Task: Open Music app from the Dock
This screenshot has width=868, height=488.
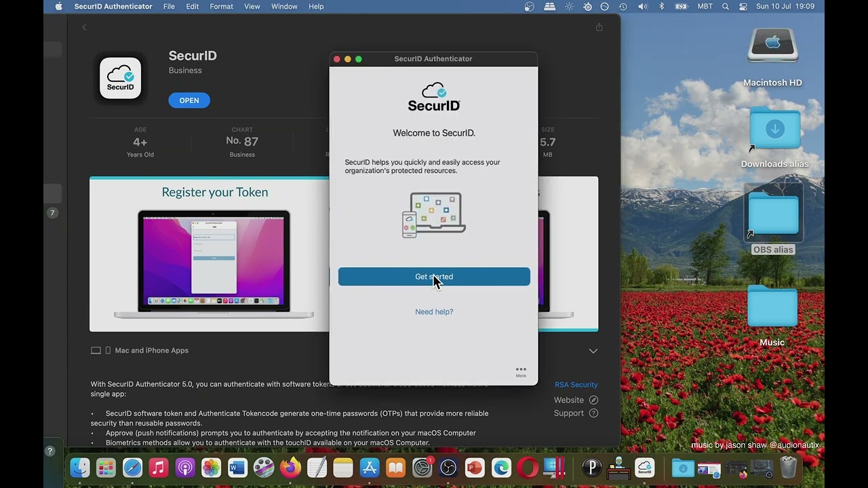Action: pyautogui.click(x=159, y=468)
